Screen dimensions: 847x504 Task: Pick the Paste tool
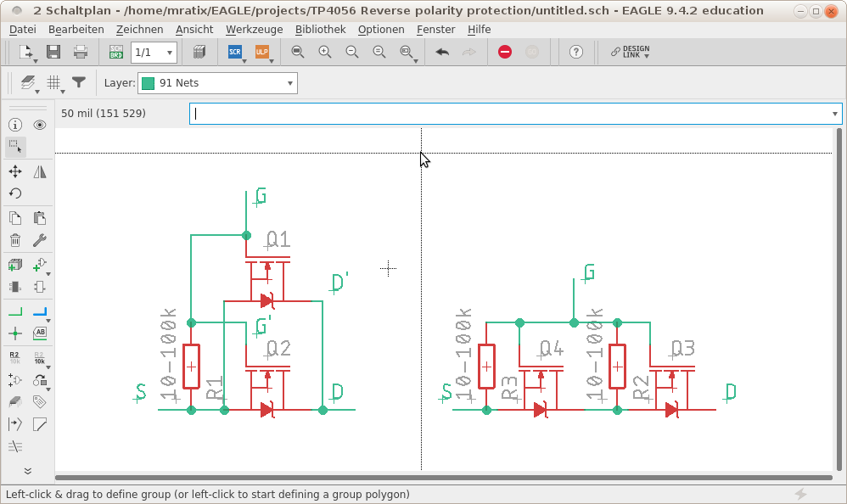point(39,218)
